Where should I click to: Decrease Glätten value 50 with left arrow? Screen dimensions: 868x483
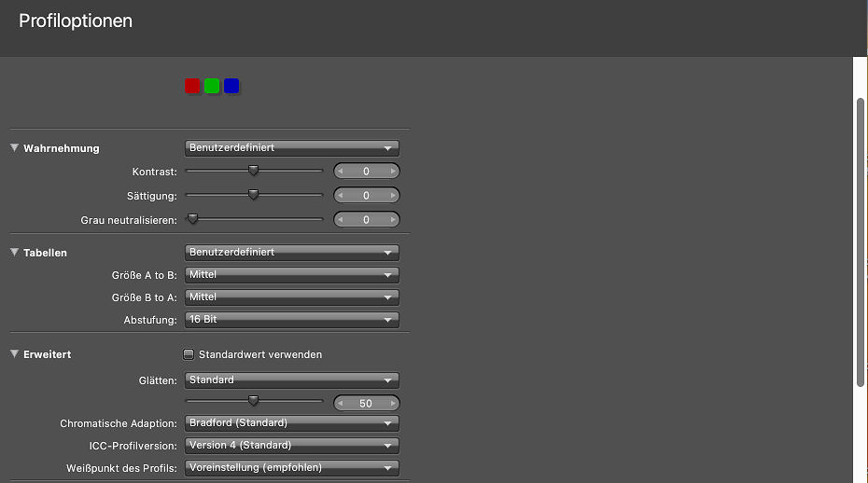pyautogui.click(x=340, y=404)
